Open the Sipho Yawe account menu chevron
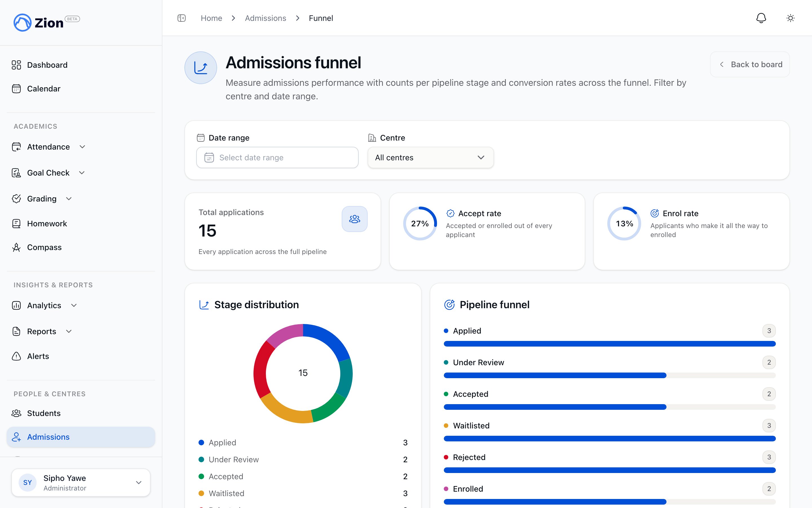 click(139, 483)
